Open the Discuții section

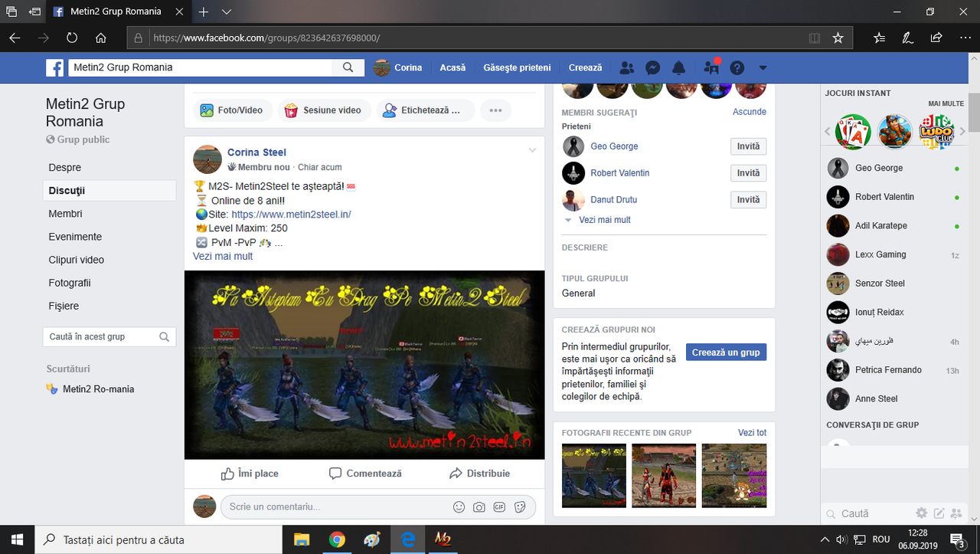click(x=109, y=191)
